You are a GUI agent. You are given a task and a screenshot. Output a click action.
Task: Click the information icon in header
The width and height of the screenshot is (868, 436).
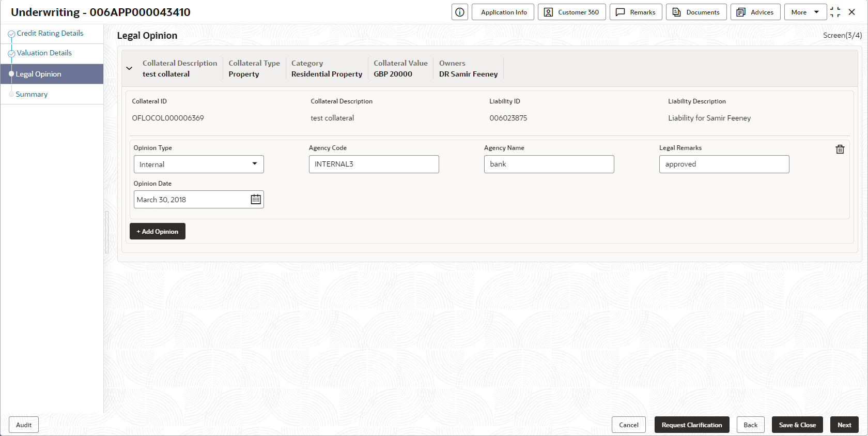tap(460, 12)
